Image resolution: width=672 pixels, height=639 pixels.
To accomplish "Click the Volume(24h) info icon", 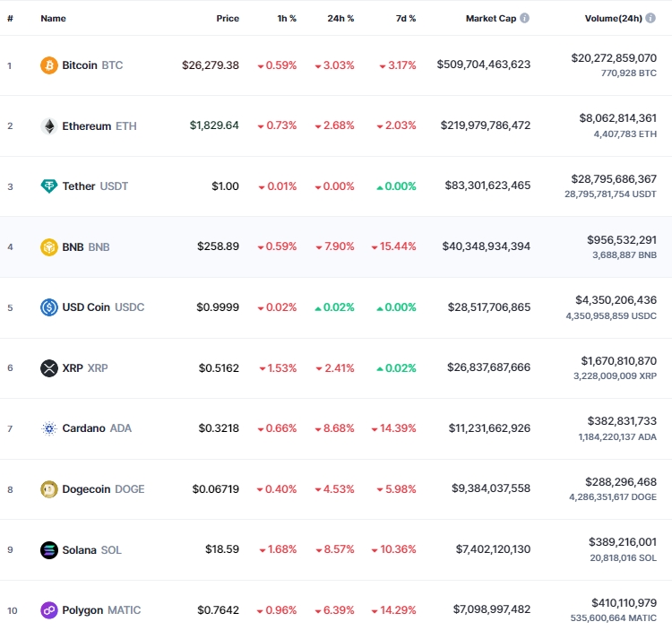I will [650, 18].
